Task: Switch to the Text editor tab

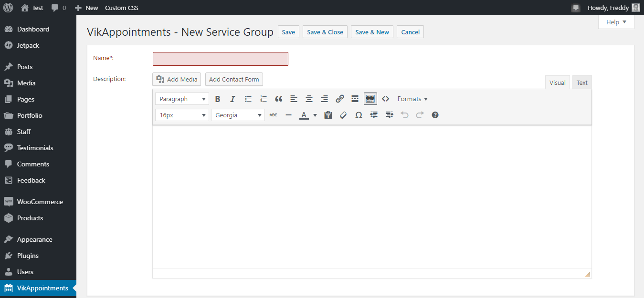Action: coord(582,82)
